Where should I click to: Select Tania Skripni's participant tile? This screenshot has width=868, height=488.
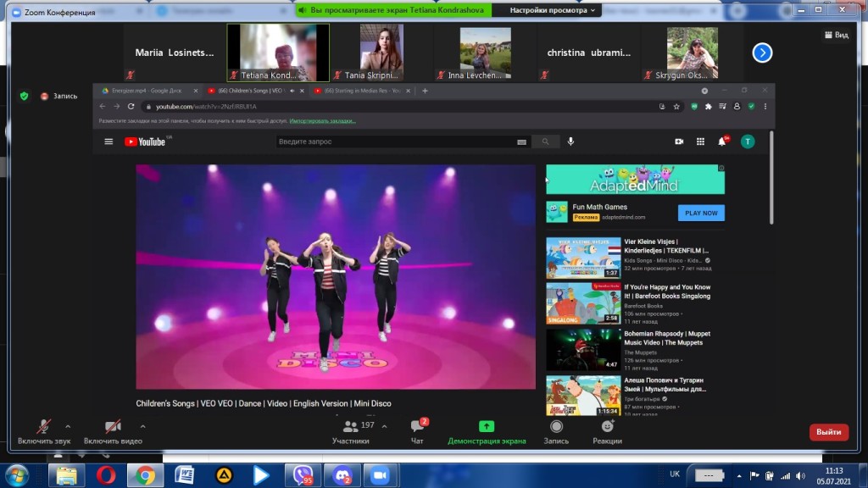tap(381, 53)
